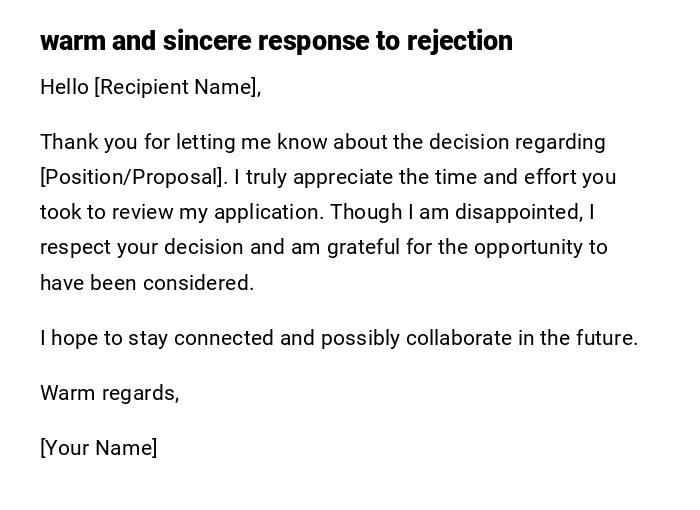Click the word "rejection" in the title
700x510 pixels.
pos(468,41)
